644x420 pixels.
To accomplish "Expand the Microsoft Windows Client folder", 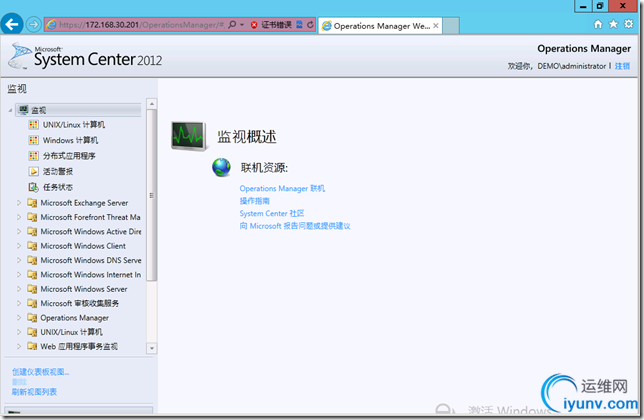I will click(18, 246).
